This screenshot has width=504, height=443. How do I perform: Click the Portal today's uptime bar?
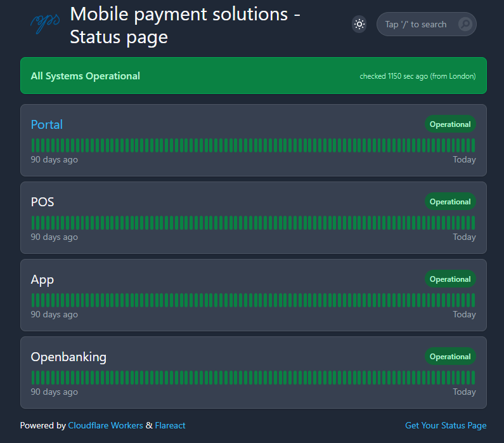pyautogui.click(x=473, y=145)
